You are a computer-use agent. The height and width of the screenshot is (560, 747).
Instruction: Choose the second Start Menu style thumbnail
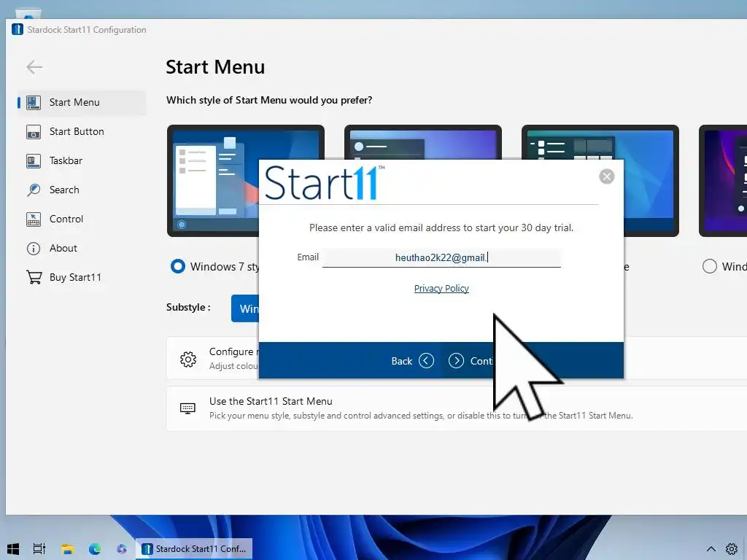tap(422, 142)
